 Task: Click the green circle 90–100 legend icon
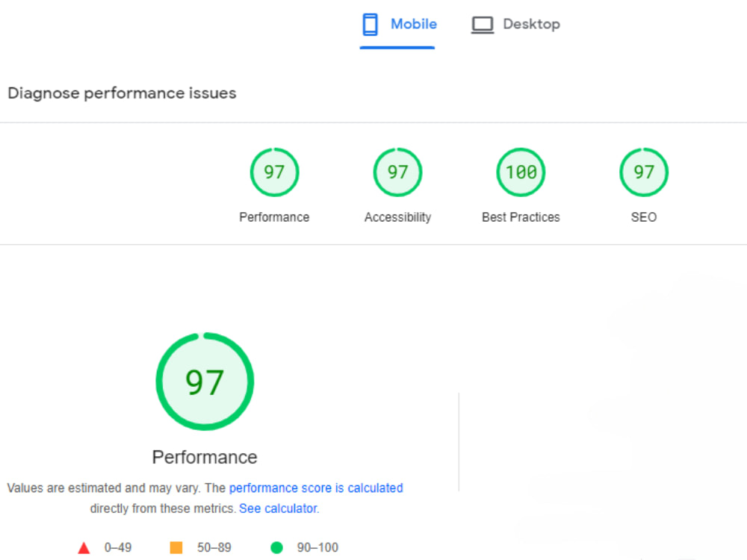click(276, 547)
